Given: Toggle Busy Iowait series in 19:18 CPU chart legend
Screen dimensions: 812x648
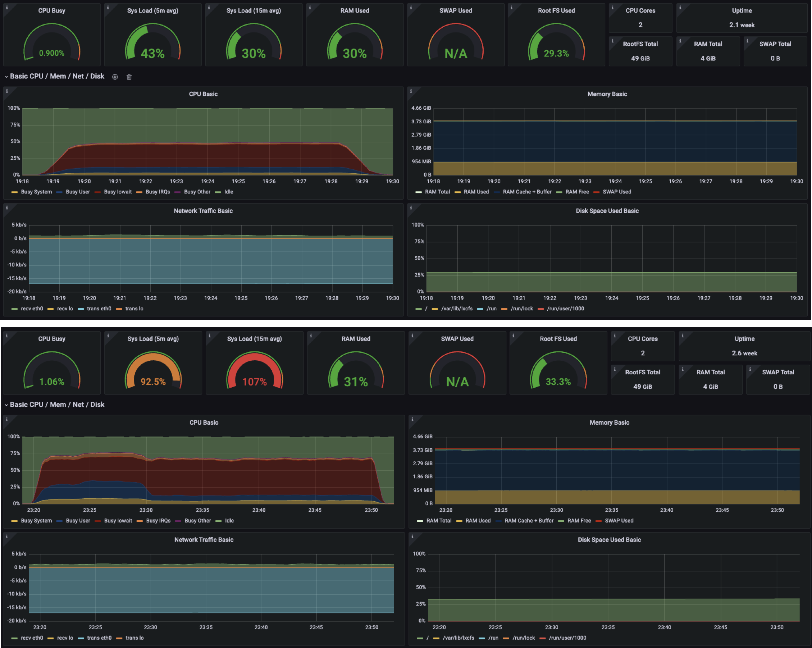Looking at the screenshot, I should coord(118,192).
